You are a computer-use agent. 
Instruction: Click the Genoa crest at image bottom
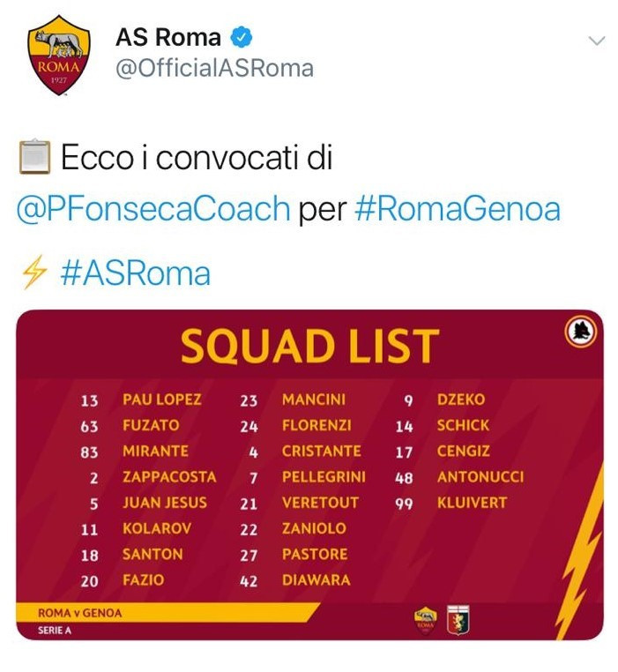point(458,618)
